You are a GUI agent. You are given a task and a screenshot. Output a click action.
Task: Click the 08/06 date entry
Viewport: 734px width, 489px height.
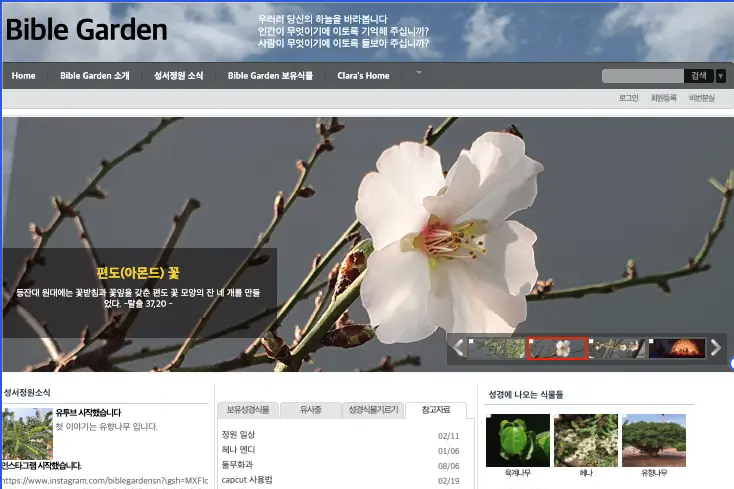448,466
